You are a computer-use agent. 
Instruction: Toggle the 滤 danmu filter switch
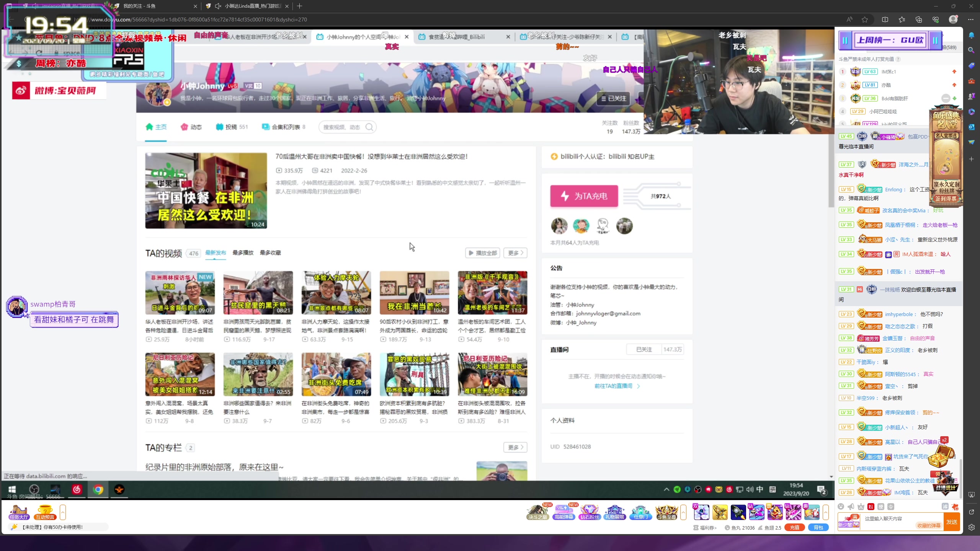pyautogui.click(x=945, y=506)
